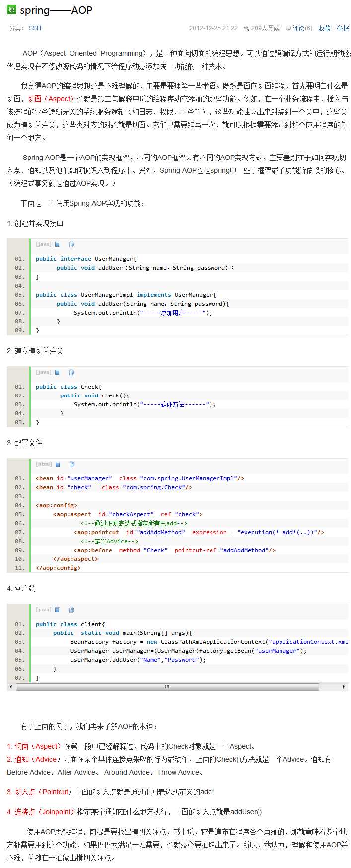Click the green 原 original-post icon
351x868 pixels.
(x=11, y=10)
